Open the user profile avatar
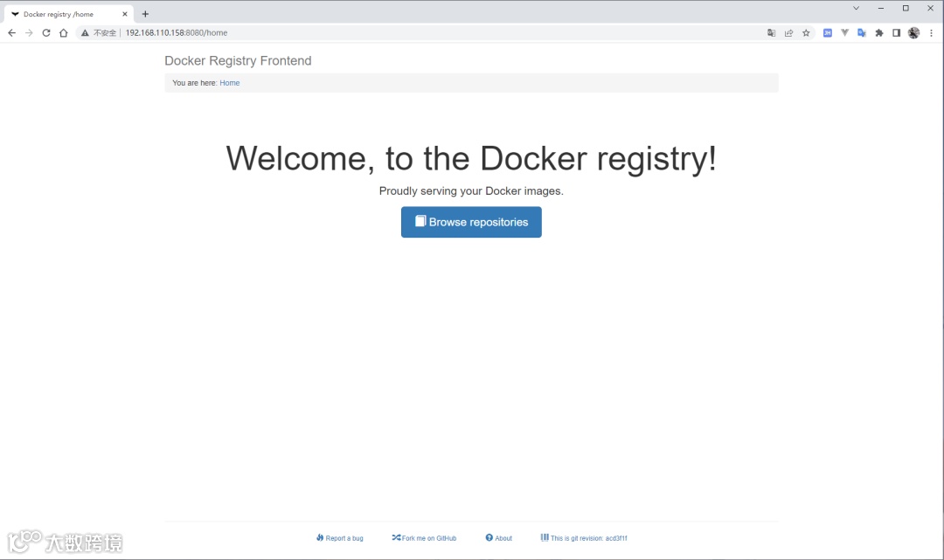The width and height of the screenshot is (944, 560). click(914, 33)
